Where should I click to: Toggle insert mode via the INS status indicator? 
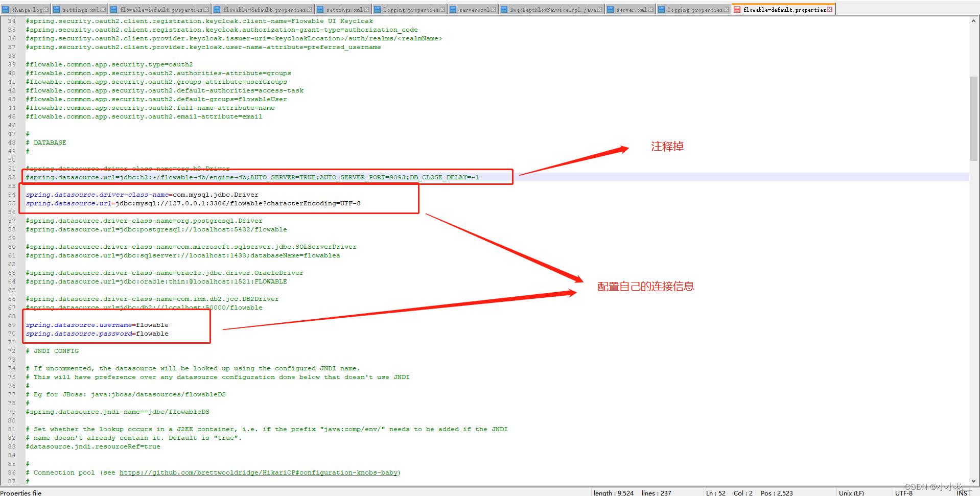(x=963, y=492)
